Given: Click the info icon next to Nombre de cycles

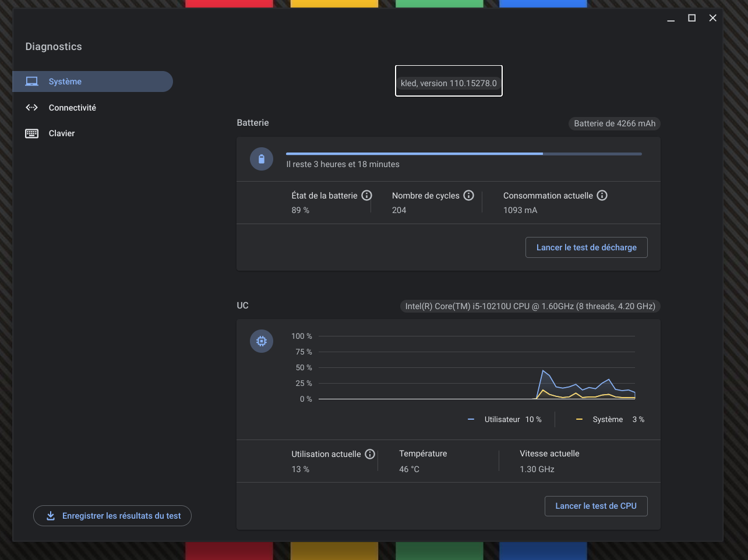Looking at the screenshot, I should coord(469,196).
